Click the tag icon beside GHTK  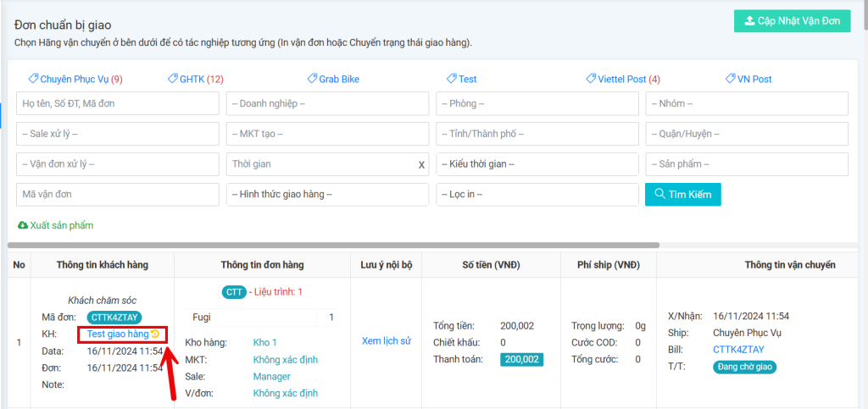173,79
